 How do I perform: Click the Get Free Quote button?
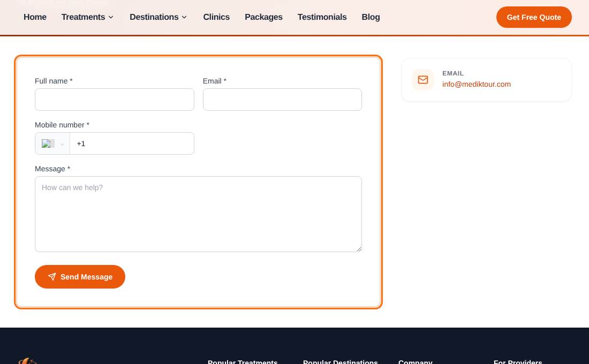click(x=534, y=17)
